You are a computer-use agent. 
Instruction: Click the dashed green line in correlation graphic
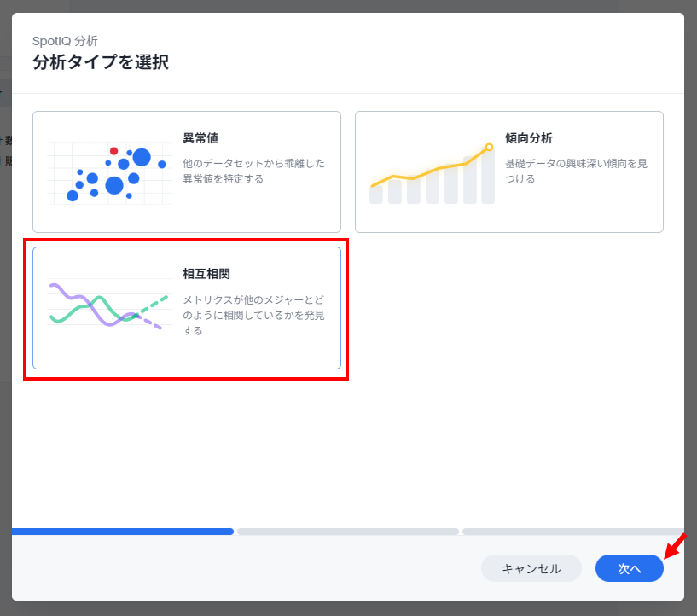click(154, 303)
